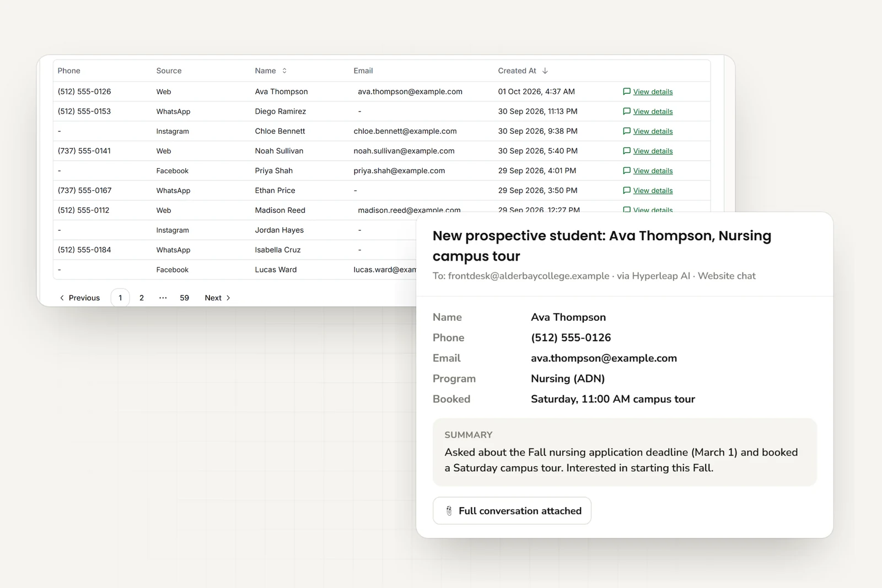This screenshot has height=588, width=882.
Task: Click date 01 Oct 2026, 4:37 AM
Action: [536, 91]
